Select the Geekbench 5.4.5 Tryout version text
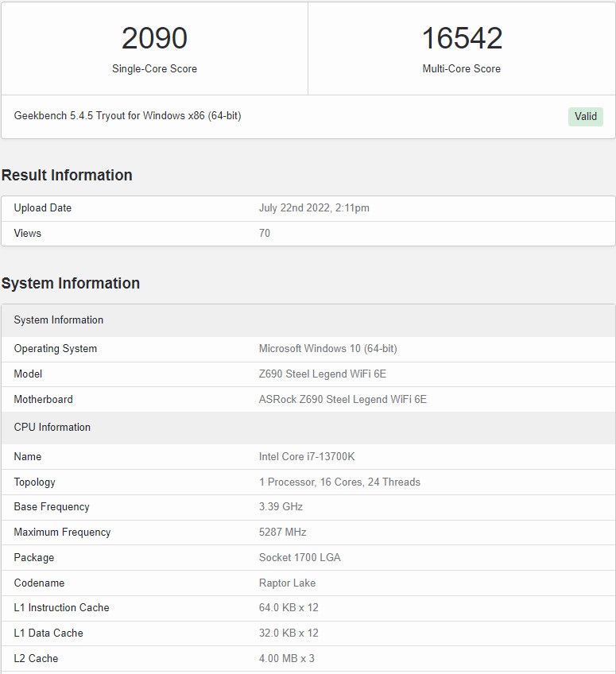The height and width of the screenshot is (674, 616). [x=127, y=116]
